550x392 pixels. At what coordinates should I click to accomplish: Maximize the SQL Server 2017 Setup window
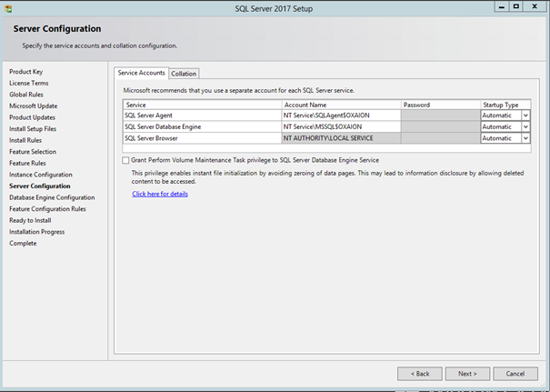click(516, 6)
